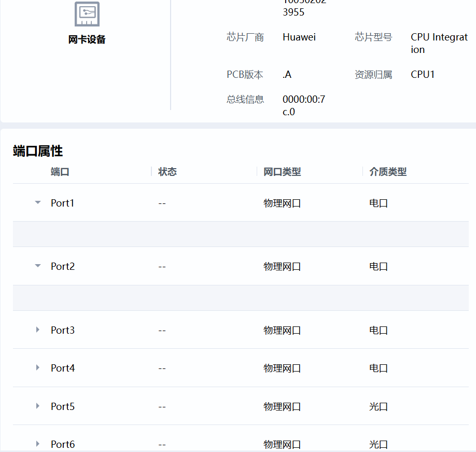Click the 端口 column header
This screenshot has width=476, height=452.
tap(60, 172)
